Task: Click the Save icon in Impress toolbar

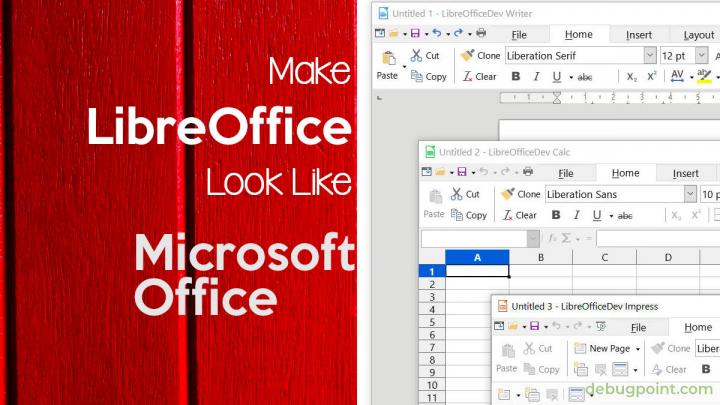Action: click(x=534, y=326)
